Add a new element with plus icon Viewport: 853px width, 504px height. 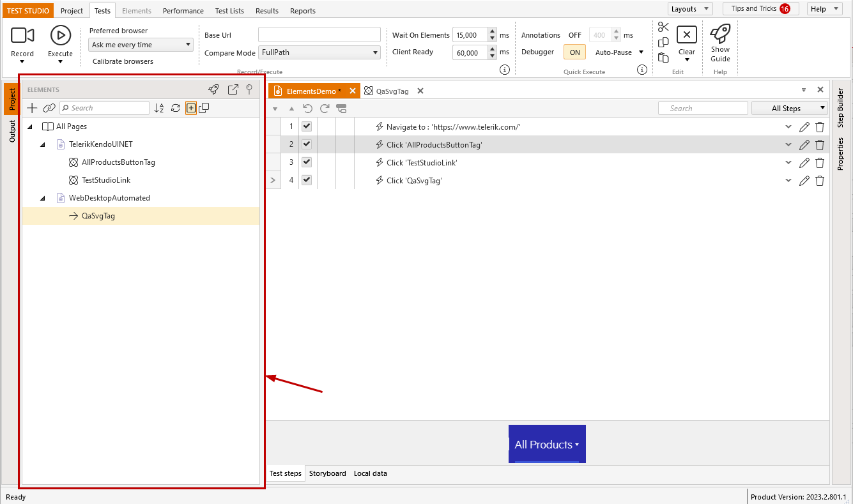[x=32, y=108]
